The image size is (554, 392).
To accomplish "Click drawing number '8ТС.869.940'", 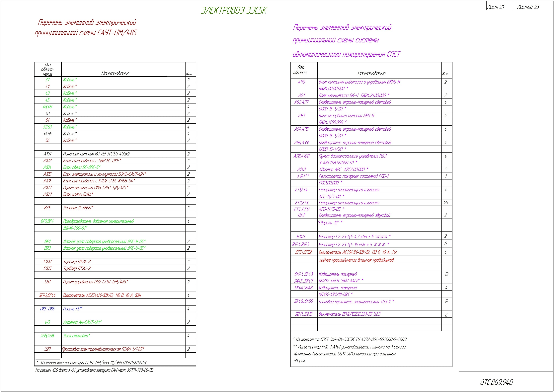I will (x=497, y=382).
